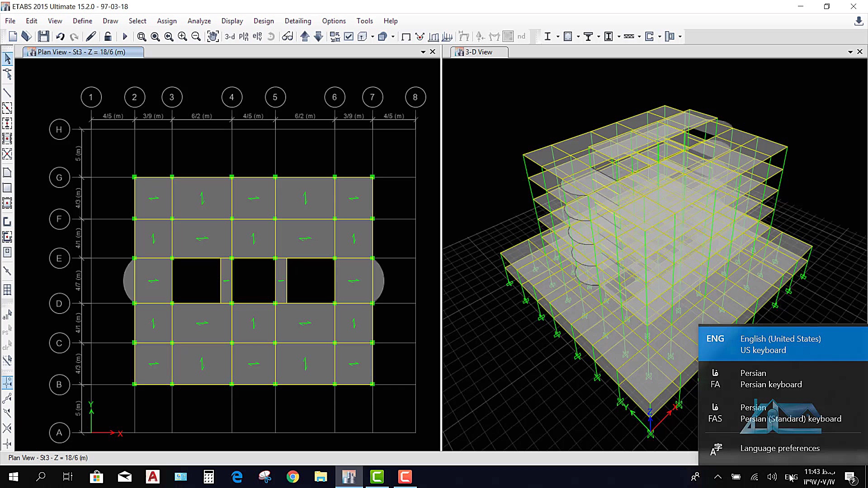Click the Run Analysis play icon
Image resolution: width=868 pixels, height=488 pixels.
click(125, 37)
